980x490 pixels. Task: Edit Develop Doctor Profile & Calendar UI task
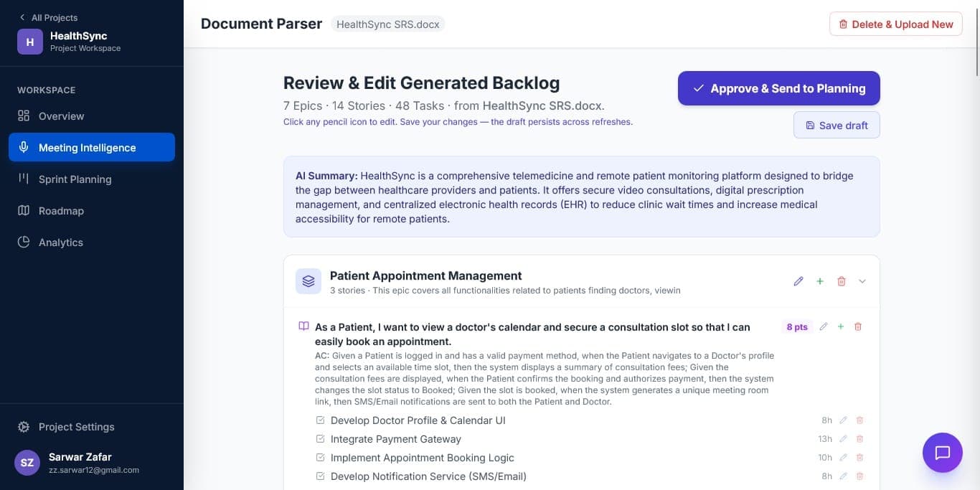click(843, 420)
